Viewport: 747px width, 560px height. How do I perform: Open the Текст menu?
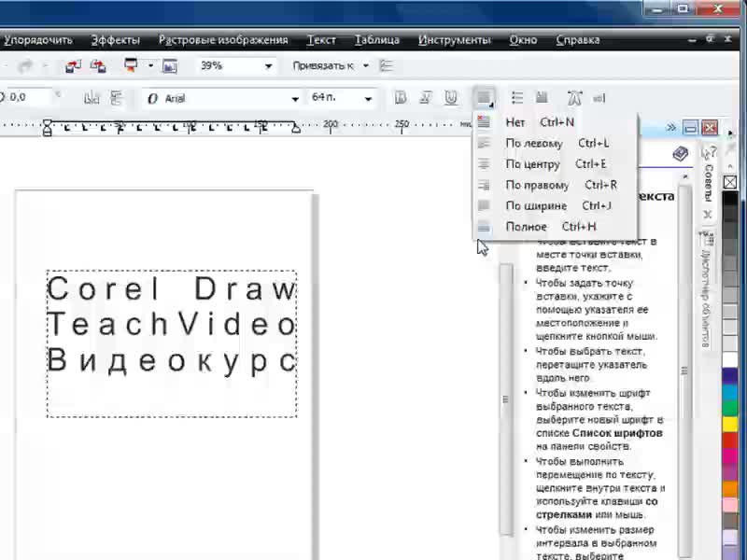[321, 40]
